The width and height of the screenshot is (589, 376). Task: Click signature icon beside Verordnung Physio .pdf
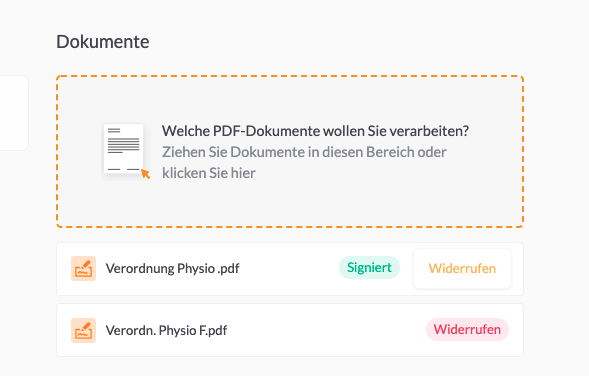coord(83,269)
